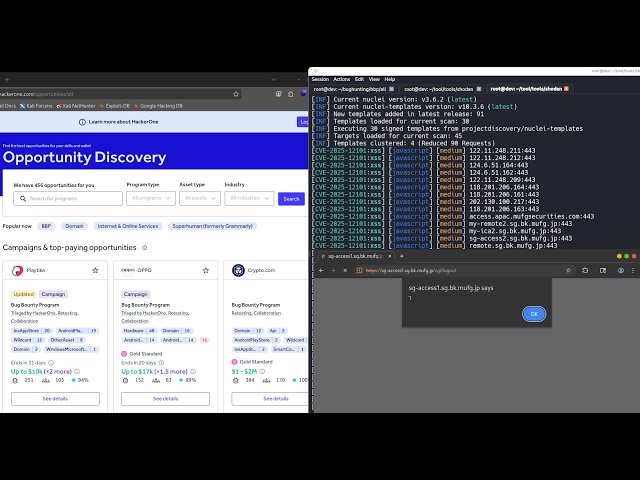Open Learn more about HackerOne link
The image size is (640, 480).
pyautogui.click(x=123, y=122)
